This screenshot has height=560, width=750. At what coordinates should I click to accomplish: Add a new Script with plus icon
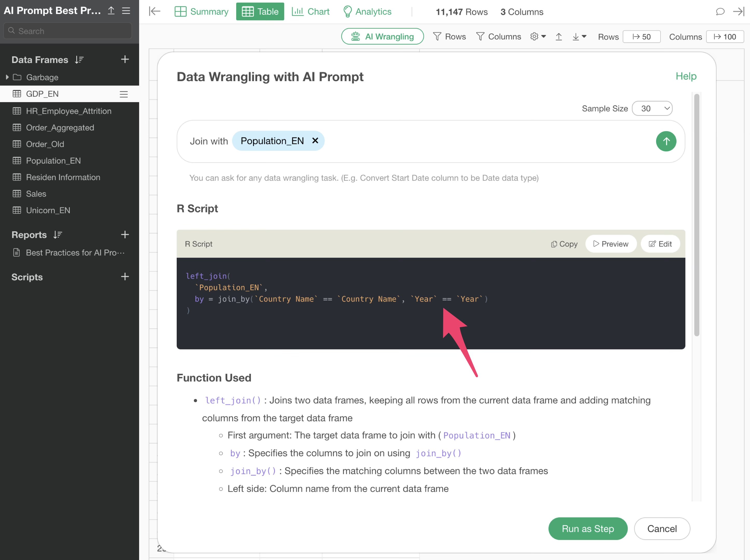coord(125,277)
